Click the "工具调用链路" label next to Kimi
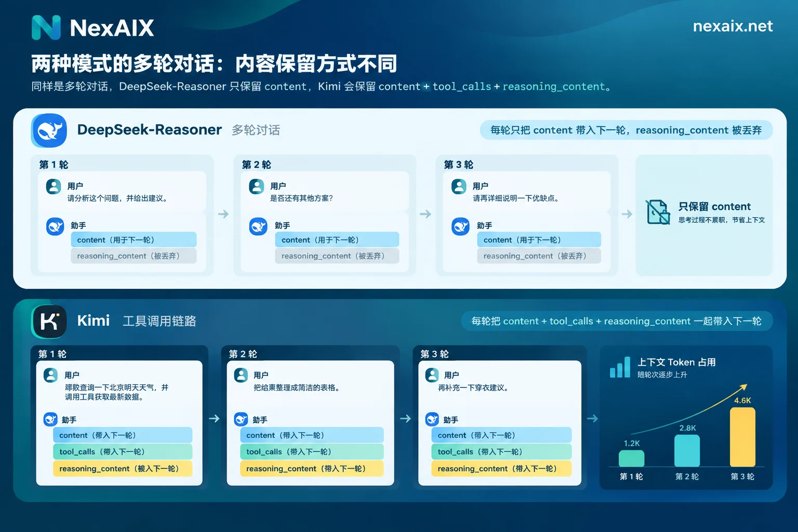This screenshot has height=532, width=798. click(159, 322)
